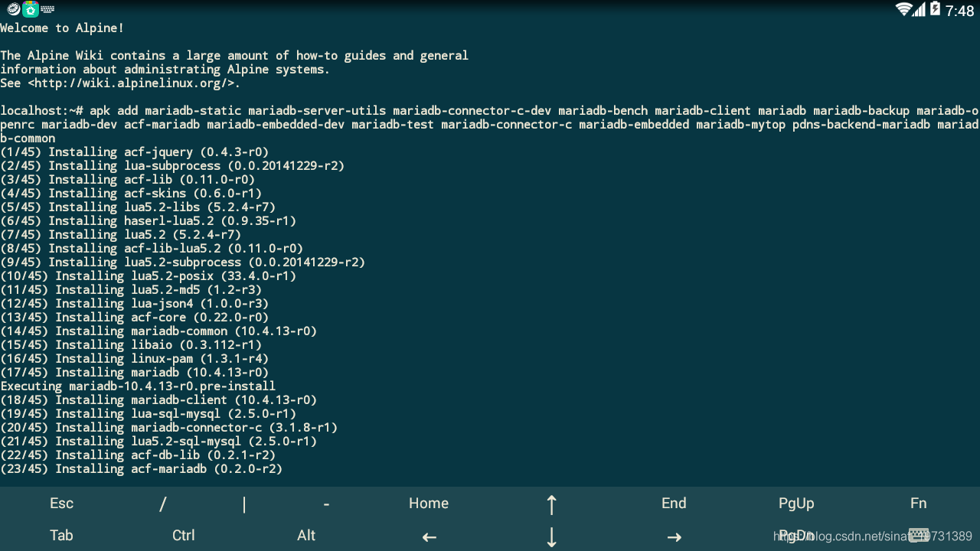Open the on-screen keyboard icon
The height and width of the screenshot is (551, 980).
click(919, 535)
